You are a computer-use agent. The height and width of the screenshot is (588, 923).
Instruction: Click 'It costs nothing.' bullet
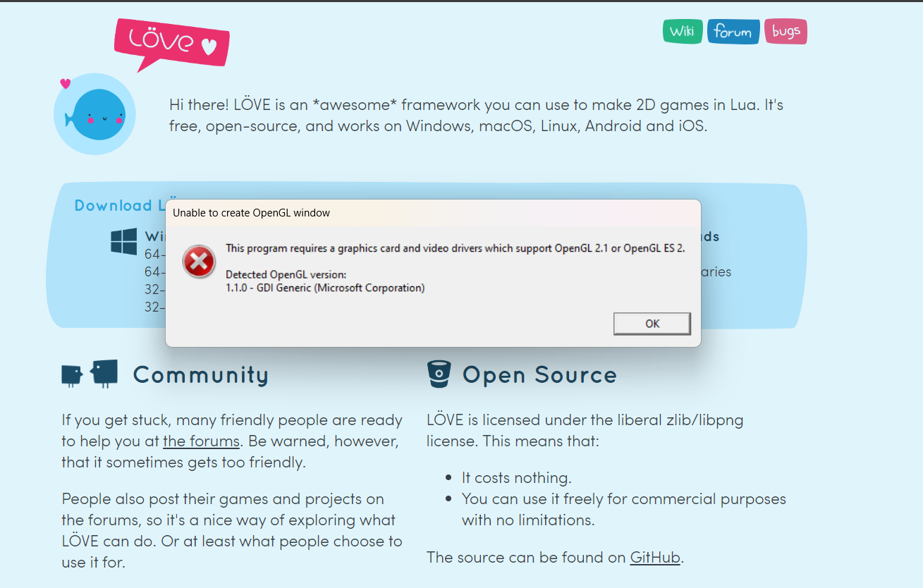516,477
